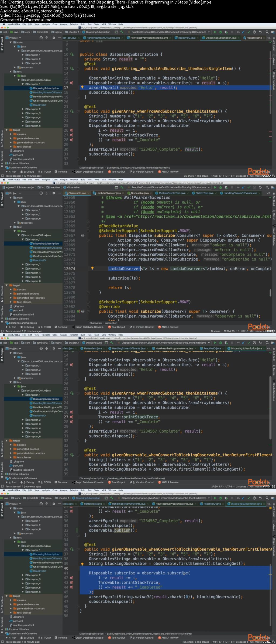Open Window menu in 00:02:39 frame
The height and width of the screenshot is (644, 276).
click(x=112, y=490)
